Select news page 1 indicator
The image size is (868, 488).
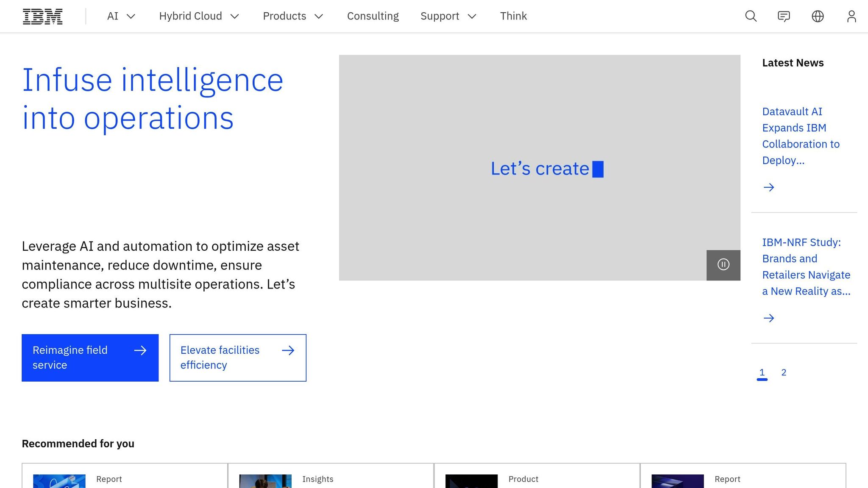pyautogui.click(x=762, y=372)
